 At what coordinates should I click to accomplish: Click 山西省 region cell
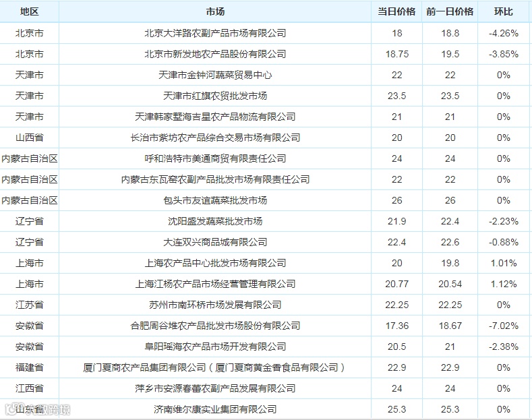click(29, 138)
